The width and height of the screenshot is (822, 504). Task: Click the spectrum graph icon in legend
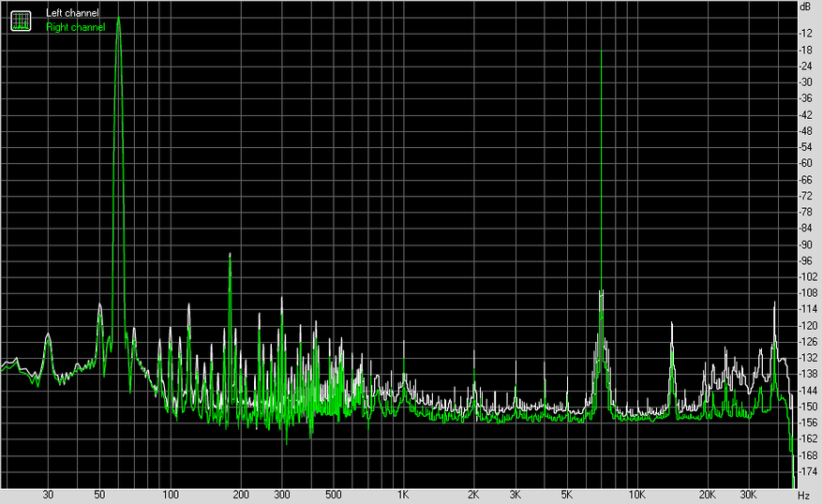pos(21,21)
